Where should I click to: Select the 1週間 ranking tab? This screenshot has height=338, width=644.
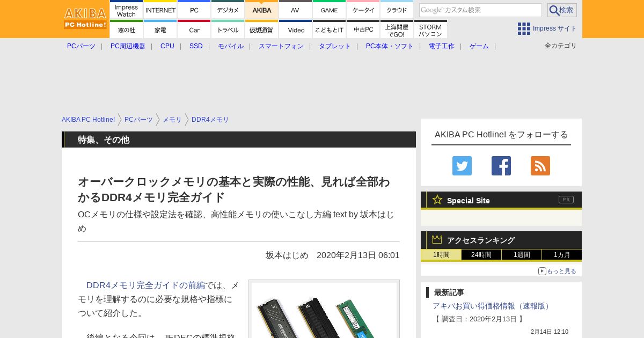click(522, 255)
